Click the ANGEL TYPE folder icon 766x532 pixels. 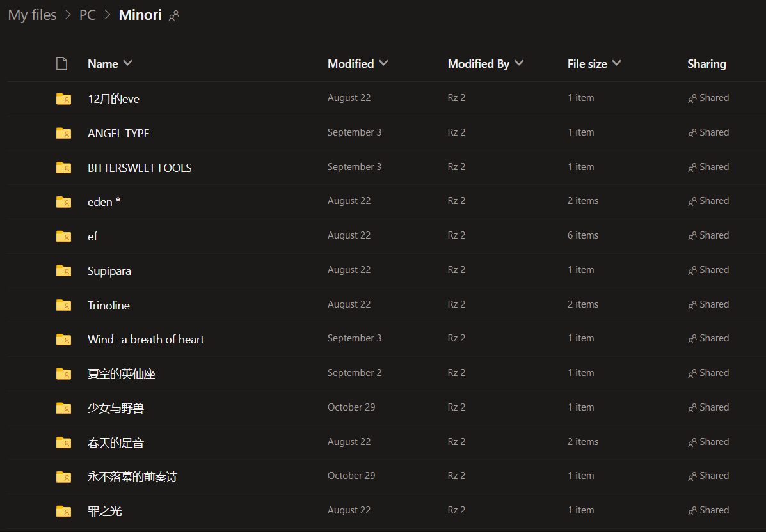63,133
